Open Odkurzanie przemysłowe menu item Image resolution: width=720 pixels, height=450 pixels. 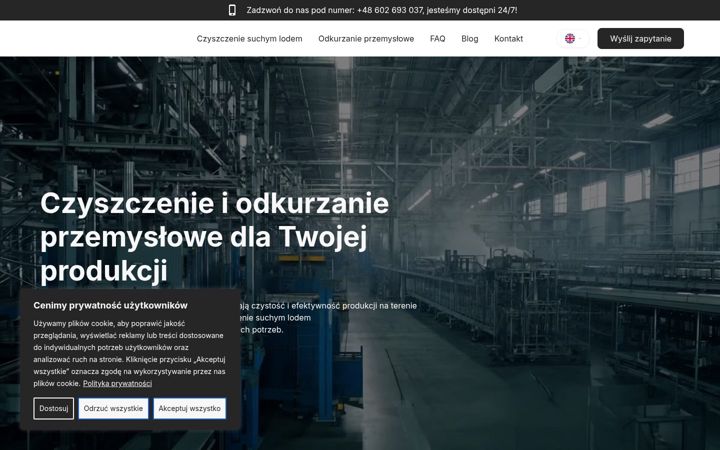pyautogui.click(x=366, y=39)
